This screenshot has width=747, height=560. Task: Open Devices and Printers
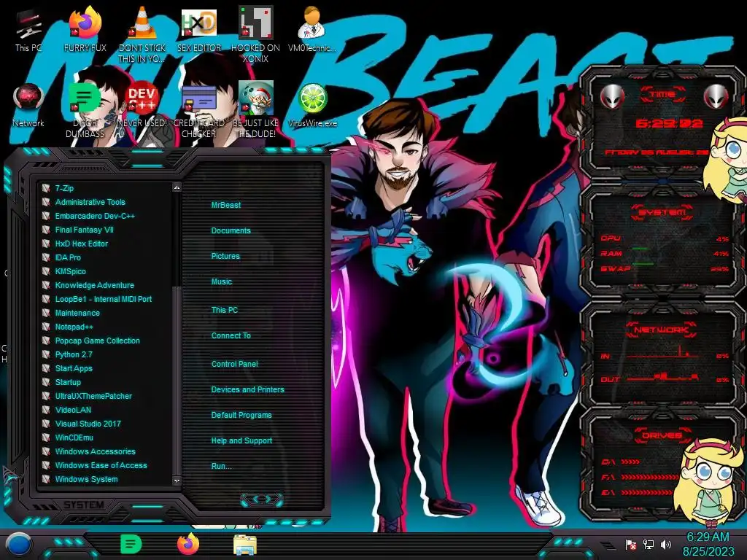248,389
